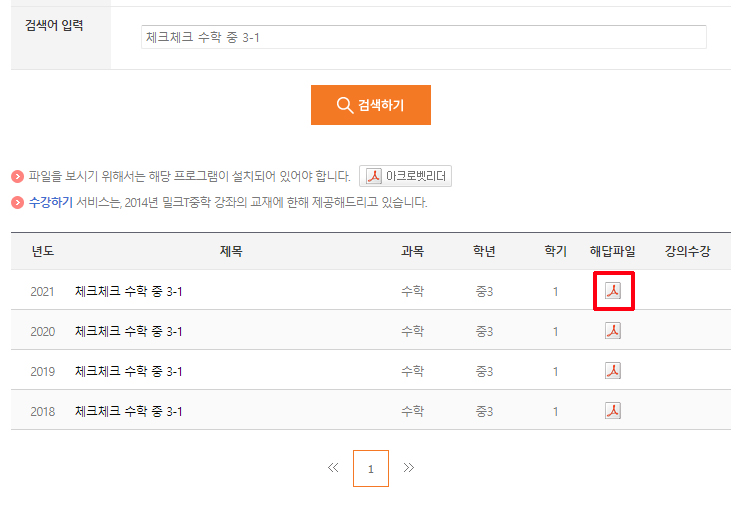This screenshot has height=509, width=740.
Task: Go to previous pages with « arrow
Action: 333,467
